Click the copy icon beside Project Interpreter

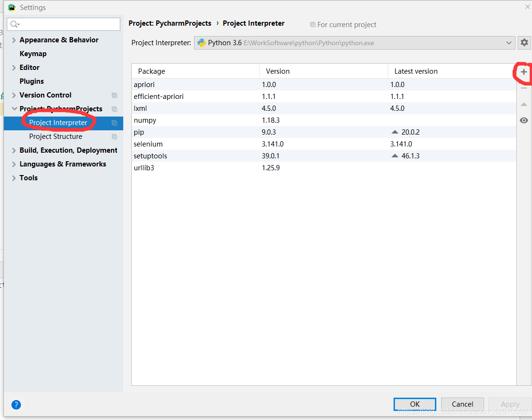(114, 123)
